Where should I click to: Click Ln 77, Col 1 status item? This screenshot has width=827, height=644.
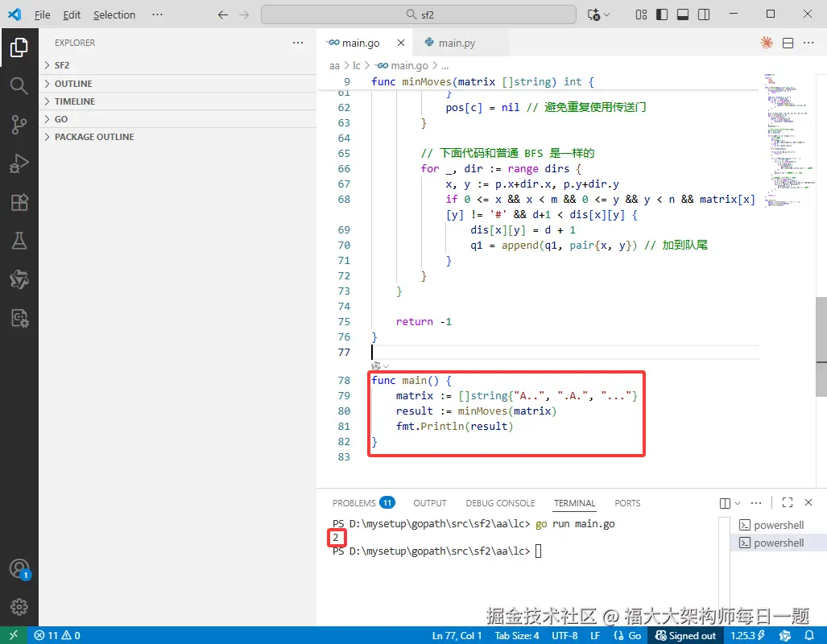pos(457,636)
